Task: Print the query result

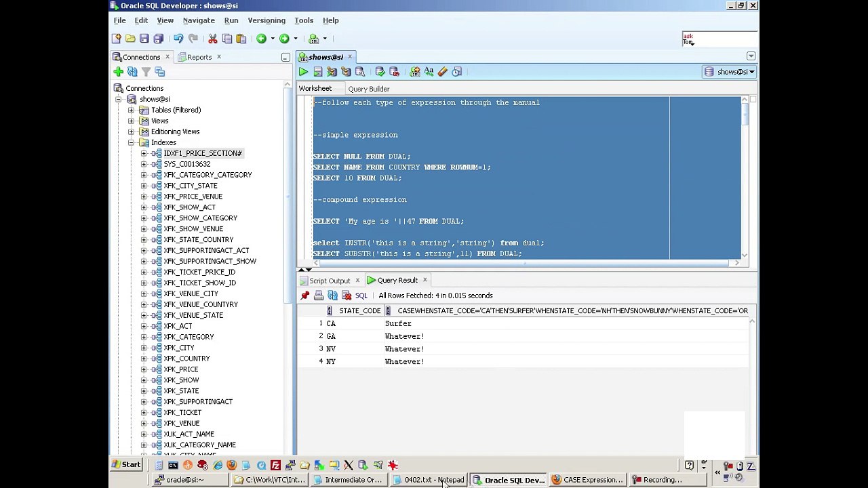Action: coord(319,296)
